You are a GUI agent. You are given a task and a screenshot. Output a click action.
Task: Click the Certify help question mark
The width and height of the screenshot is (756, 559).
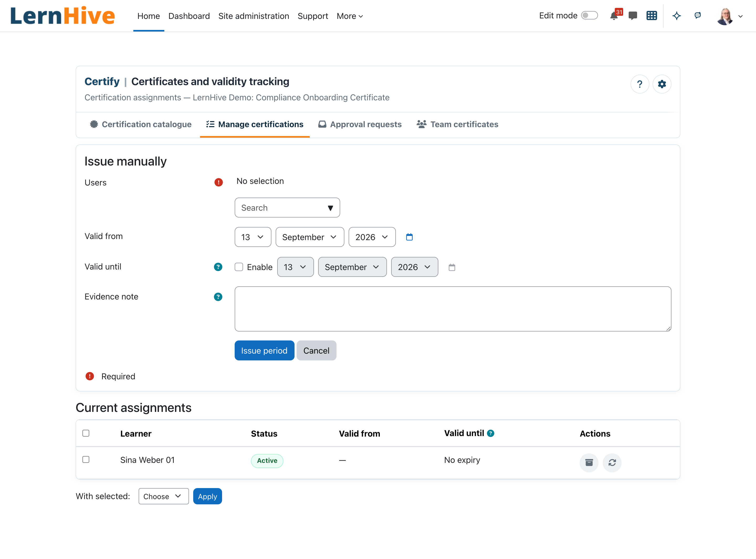click(640, 84)
